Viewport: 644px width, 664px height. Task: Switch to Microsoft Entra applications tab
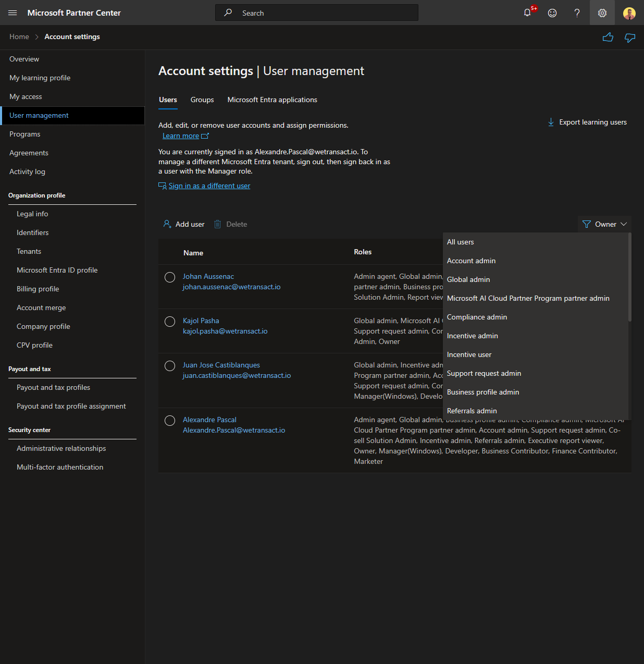click(x=273, y=100)
